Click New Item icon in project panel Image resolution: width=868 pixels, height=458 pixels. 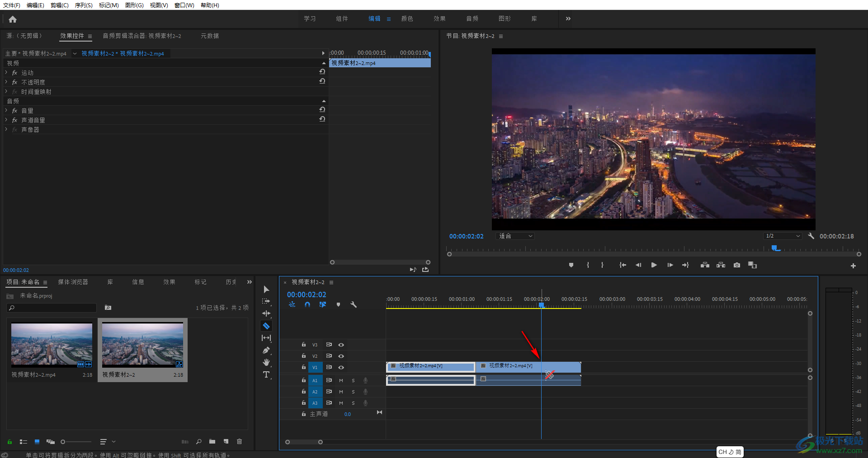point(226,441)
